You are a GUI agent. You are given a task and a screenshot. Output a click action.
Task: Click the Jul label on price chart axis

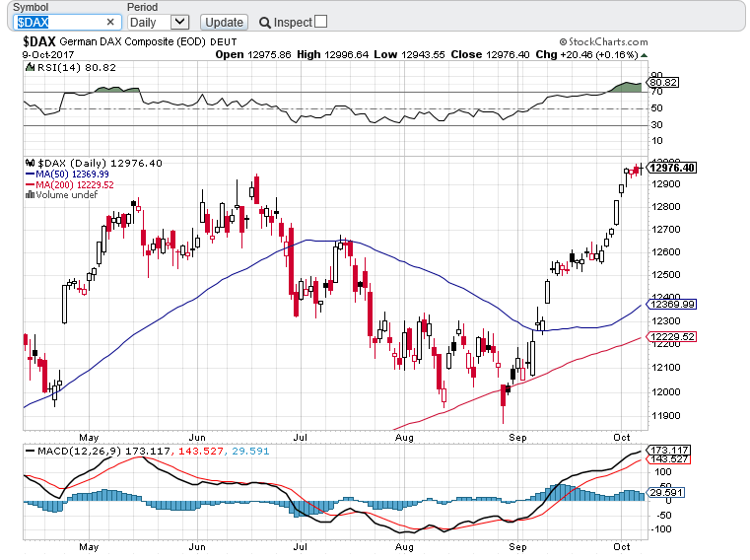click(300, 438)
